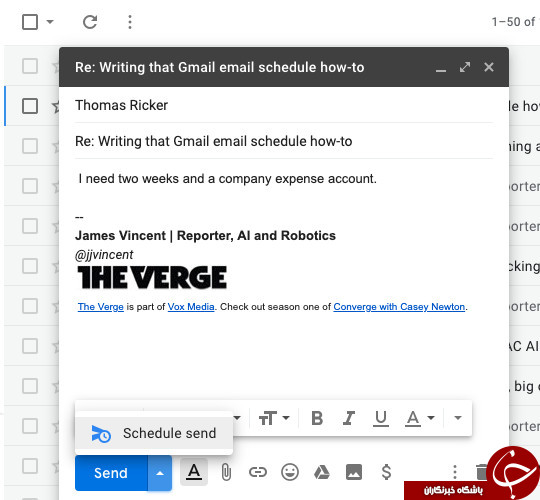540x500 pixels.
Task: Apply italic formatting with I icon
Action: click(349, 418)
